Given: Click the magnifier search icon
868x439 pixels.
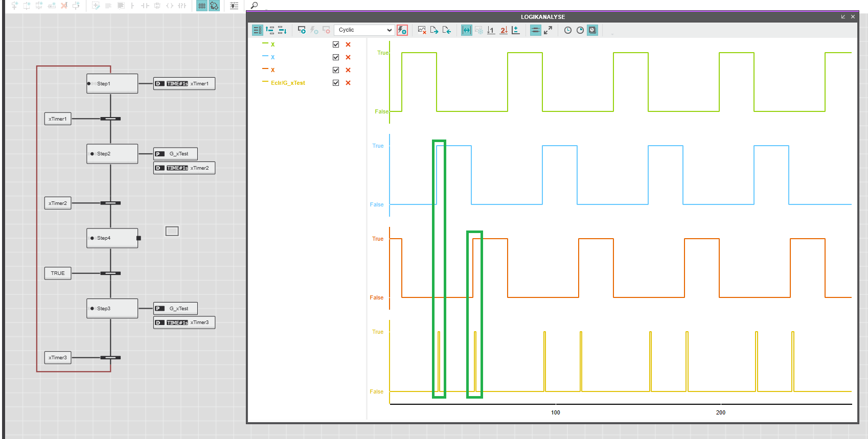Looking at the screenshot, I should point(254,6).
